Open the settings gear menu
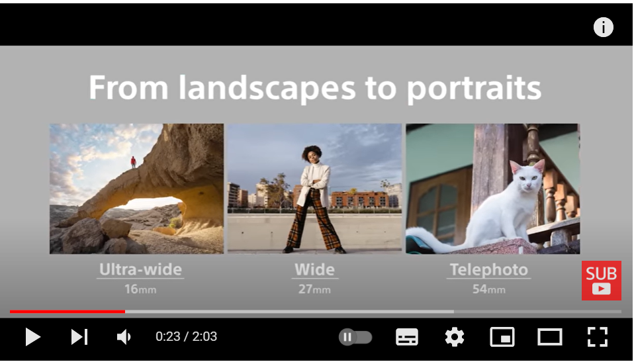 454,337
